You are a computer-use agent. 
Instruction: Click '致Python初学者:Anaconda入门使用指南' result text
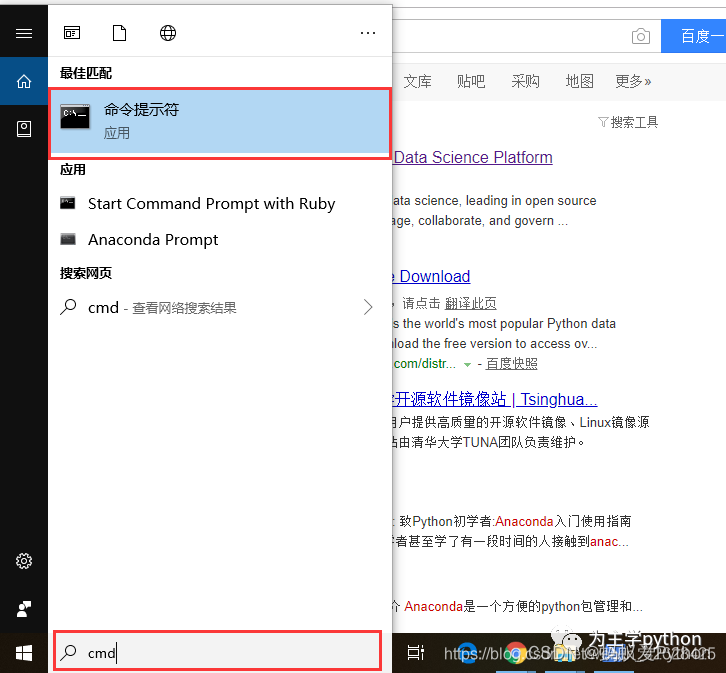[515, 521]
